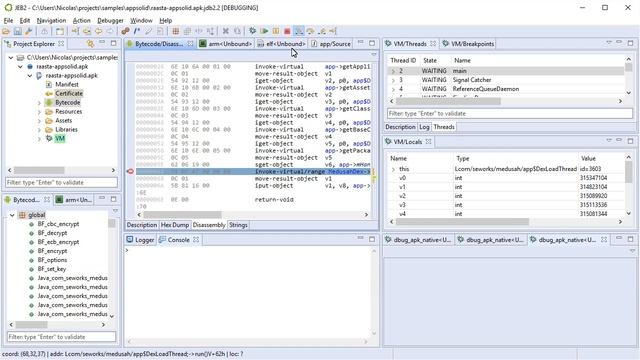Click the wrench options toolbar icon
This screenshot has height=360, width=640.
(29, 31)
